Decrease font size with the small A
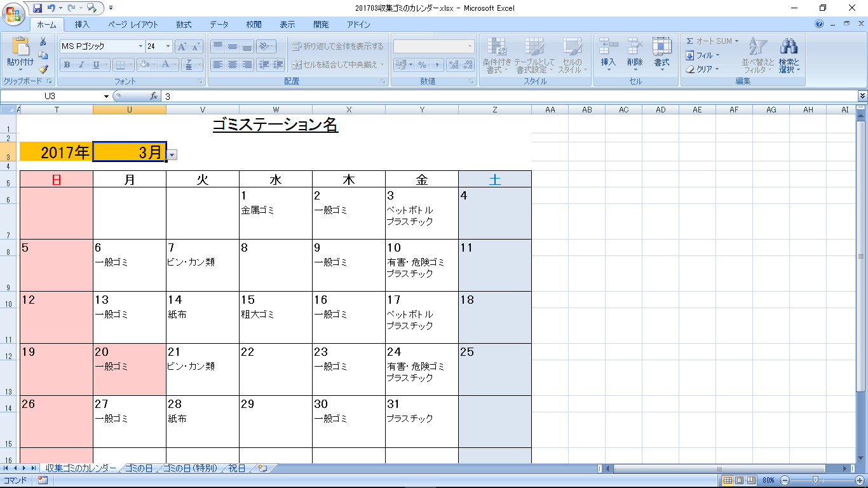868x488 pixels. (196, 46)
